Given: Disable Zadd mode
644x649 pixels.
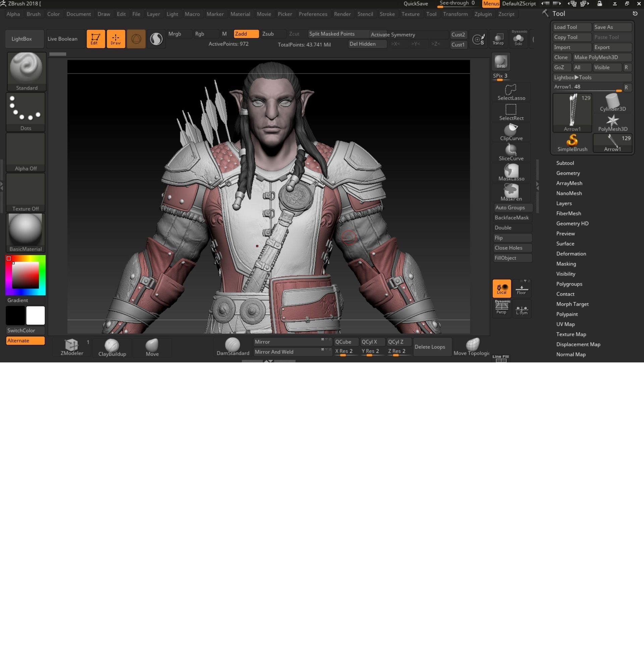Looking at the screenshot, I should click(246, 34).
